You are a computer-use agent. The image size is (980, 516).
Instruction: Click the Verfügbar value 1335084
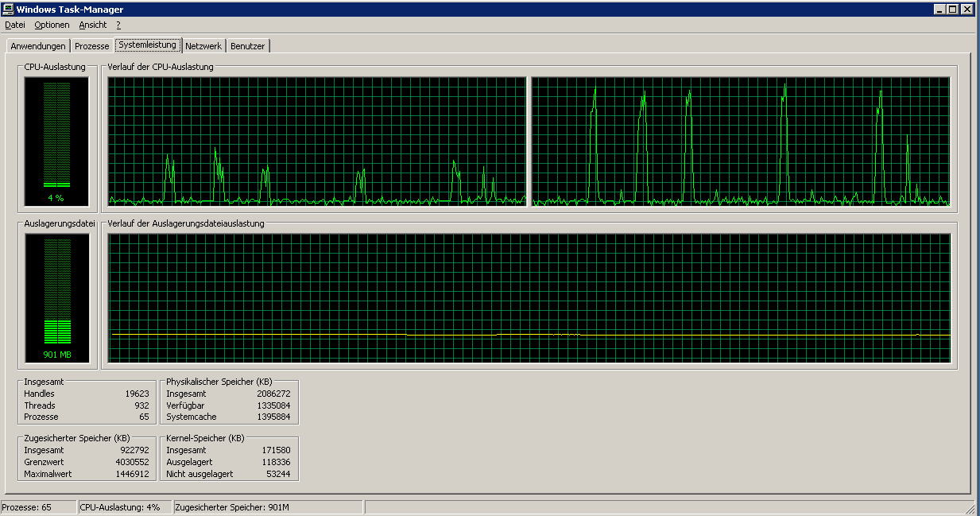pos(273,405)
